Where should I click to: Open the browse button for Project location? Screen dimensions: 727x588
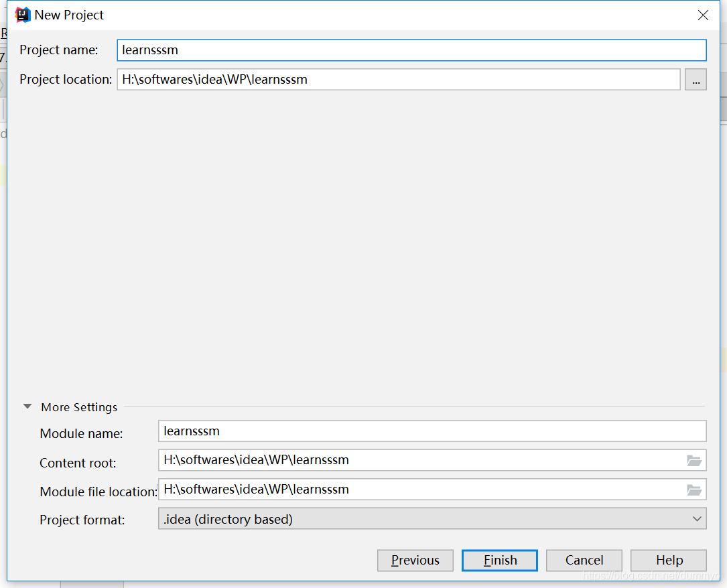click(x=696, y=79)
